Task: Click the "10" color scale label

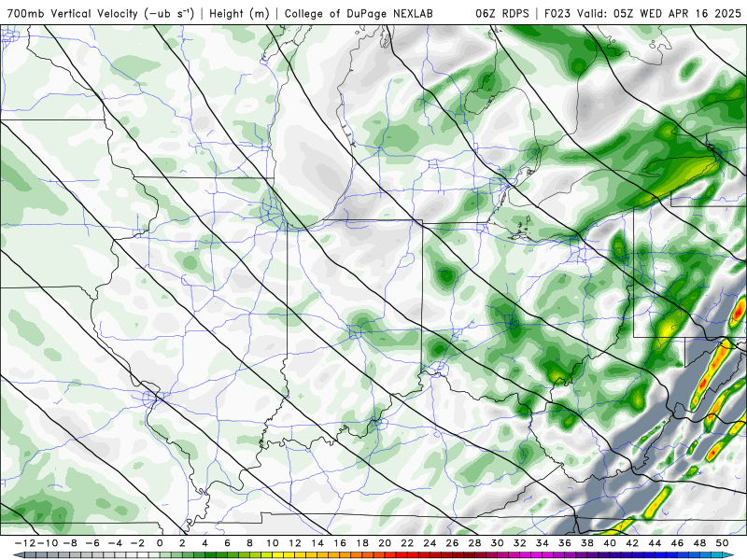Action: point(272,543)
